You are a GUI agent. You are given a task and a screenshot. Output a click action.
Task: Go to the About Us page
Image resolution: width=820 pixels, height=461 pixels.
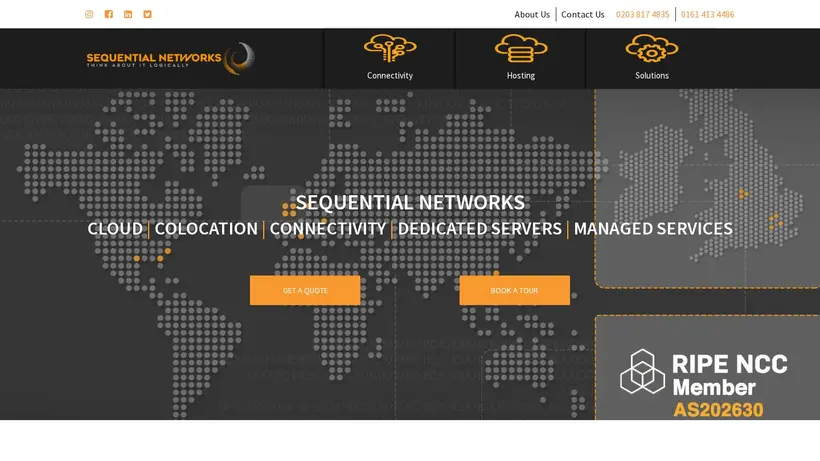[x=532, y=15]
